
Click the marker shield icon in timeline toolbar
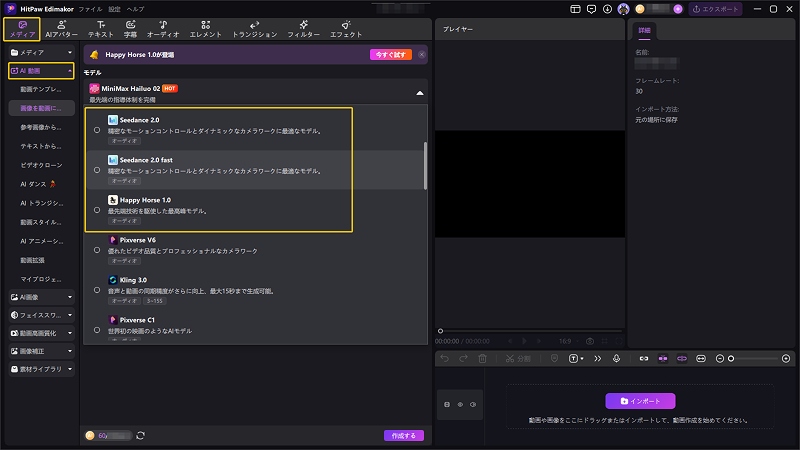pos(555,359)
